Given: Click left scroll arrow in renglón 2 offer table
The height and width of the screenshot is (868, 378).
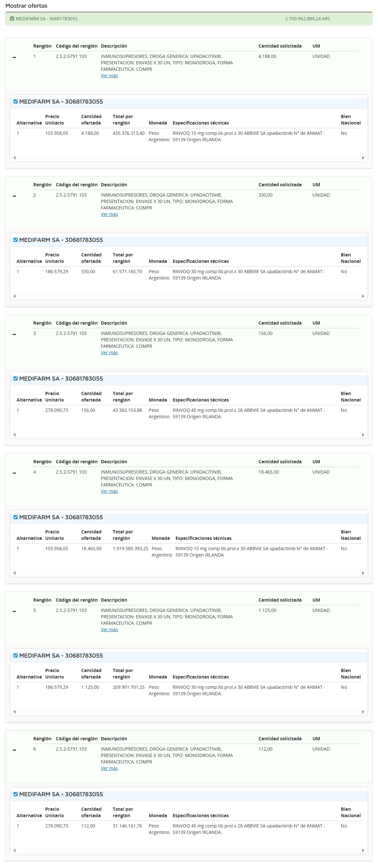Looking at the screenshot, I should [x=14, y=296].
